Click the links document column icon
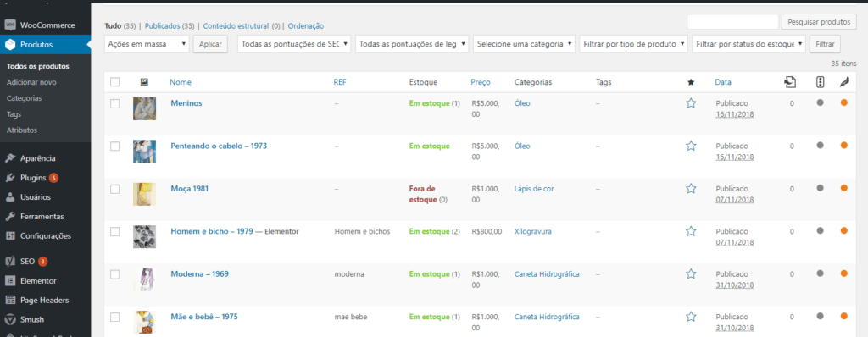Image resolution: width=868 pixels, height=337 pixels. [x=791, y=82]
